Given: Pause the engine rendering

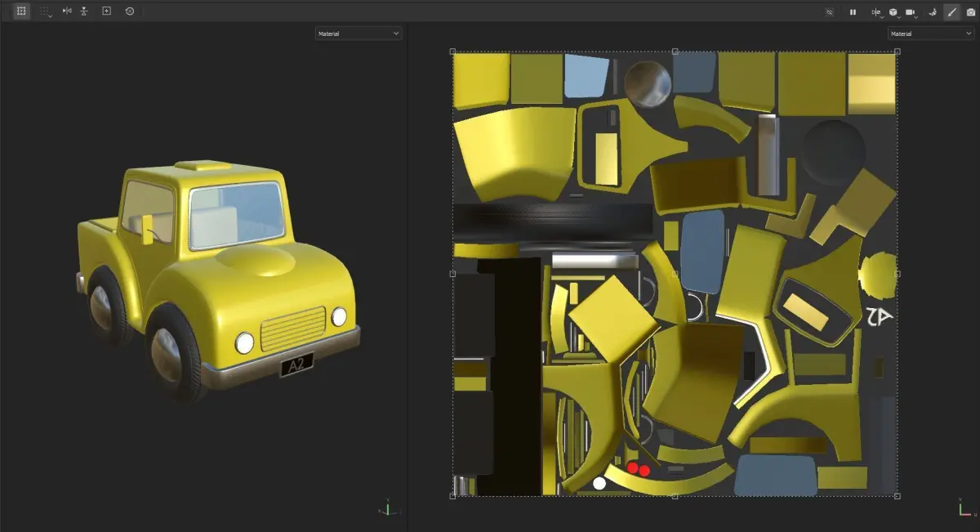Looking at the screenshot, I should [853, 12].
